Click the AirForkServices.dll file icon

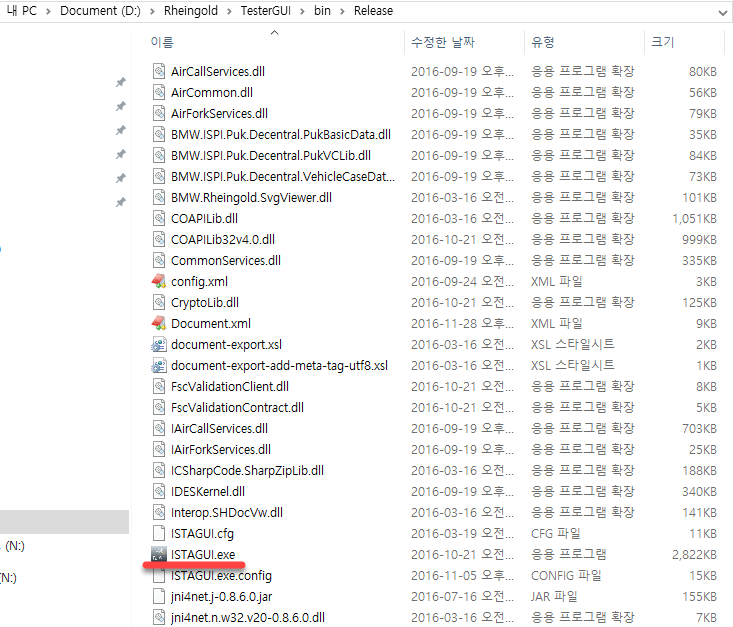[x=159, y=113]
